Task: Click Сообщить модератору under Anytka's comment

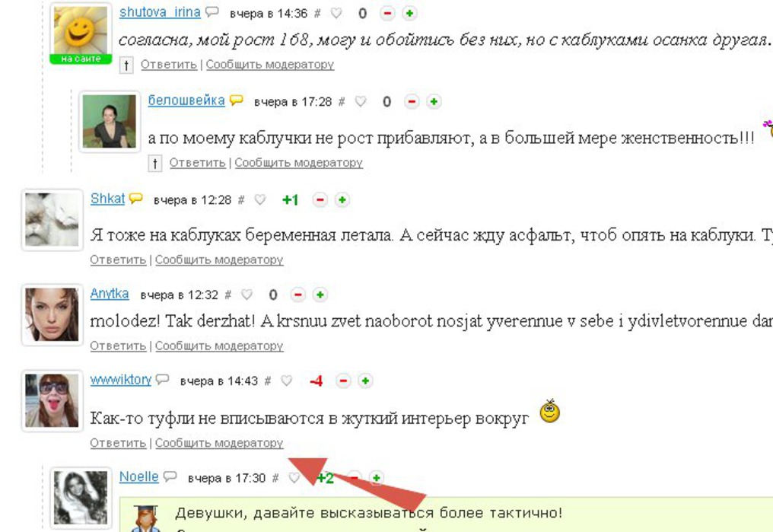Action: pyautogui.click(x=219, y=346)
